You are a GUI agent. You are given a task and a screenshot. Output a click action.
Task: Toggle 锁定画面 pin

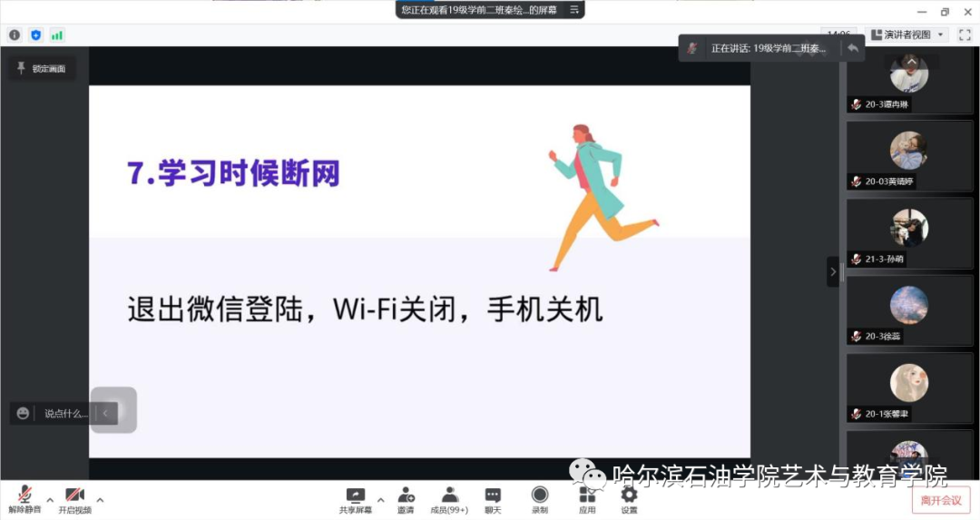[x=42, y=68]
